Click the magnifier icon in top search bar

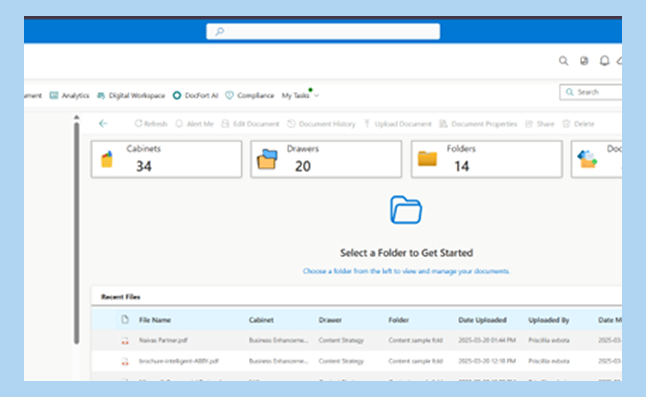(x=220, y=31)
